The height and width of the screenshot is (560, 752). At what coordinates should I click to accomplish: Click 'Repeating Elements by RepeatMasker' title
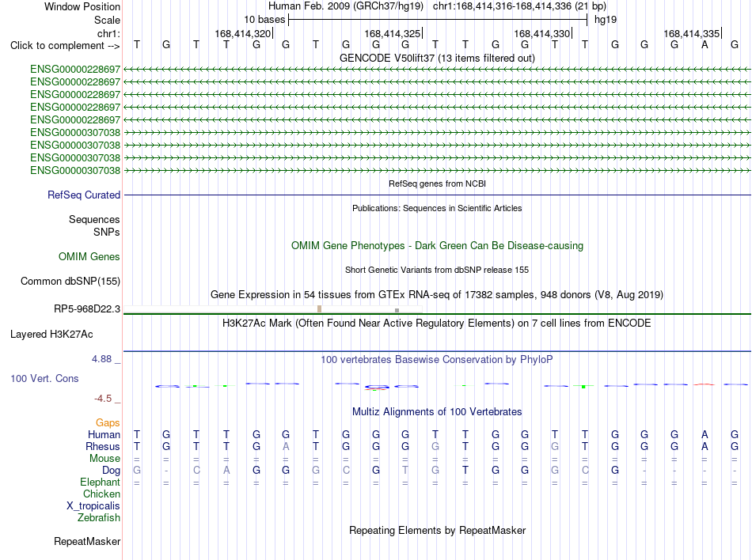(437, 531)
